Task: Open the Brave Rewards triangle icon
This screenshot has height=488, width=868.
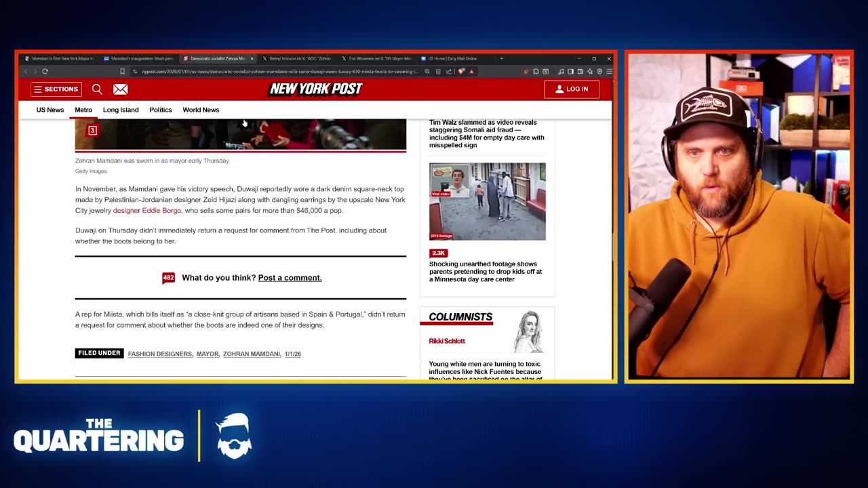Action: point(471,71)
